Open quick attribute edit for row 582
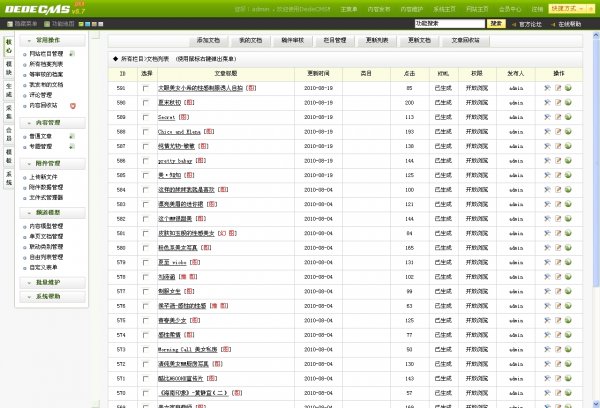Screen dimensions: 600x408 [547, 219]
